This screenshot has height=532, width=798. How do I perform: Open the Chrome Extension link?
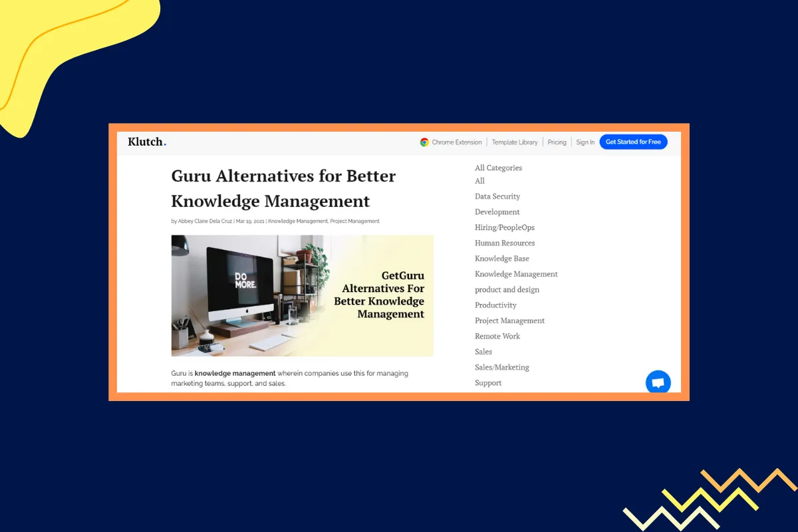[x=457, y=142]
